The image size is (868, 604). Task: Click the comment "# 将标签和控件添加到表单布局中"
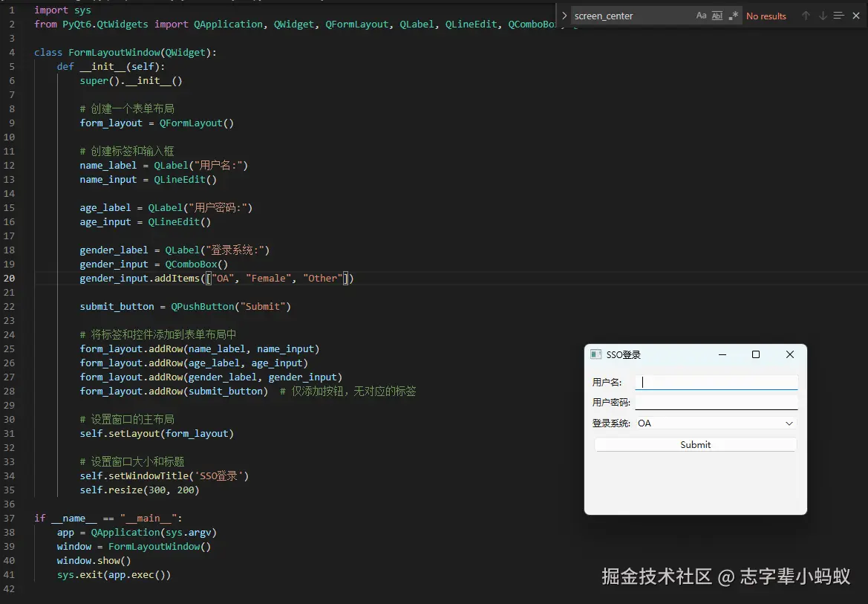pyautogui.click(x=157, y=335)
